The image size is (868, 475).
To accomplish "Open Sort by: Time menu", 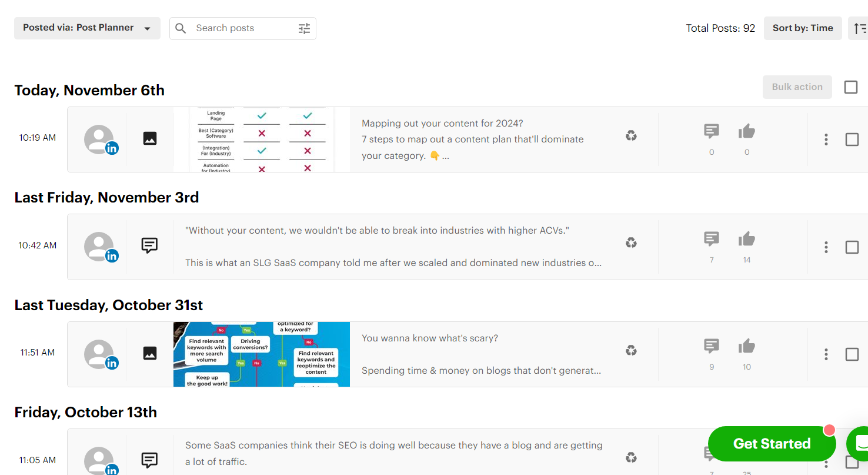I will tap(803, 28).
